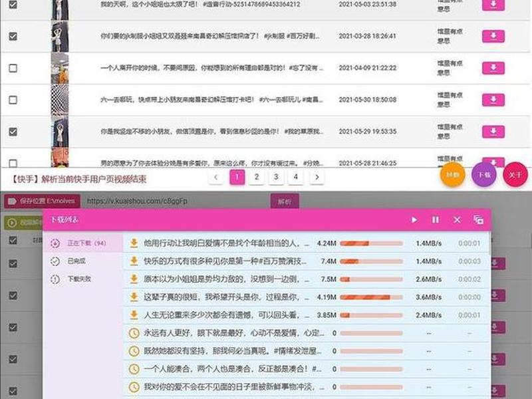The image size is (532, 399).
Task: Click download arrow icon of the 7.5M item
Action: click(134, 279)
